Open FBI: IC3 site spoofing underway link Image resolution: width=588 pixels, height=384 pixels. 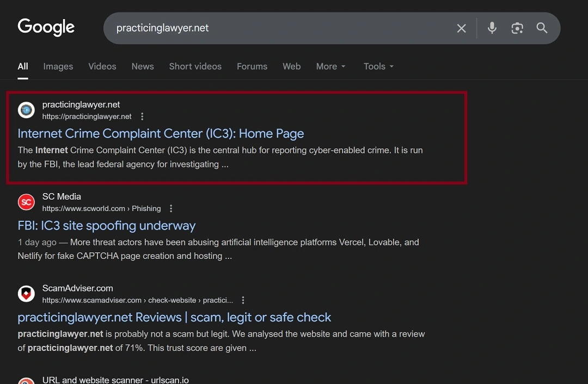[x=107, y=226]
